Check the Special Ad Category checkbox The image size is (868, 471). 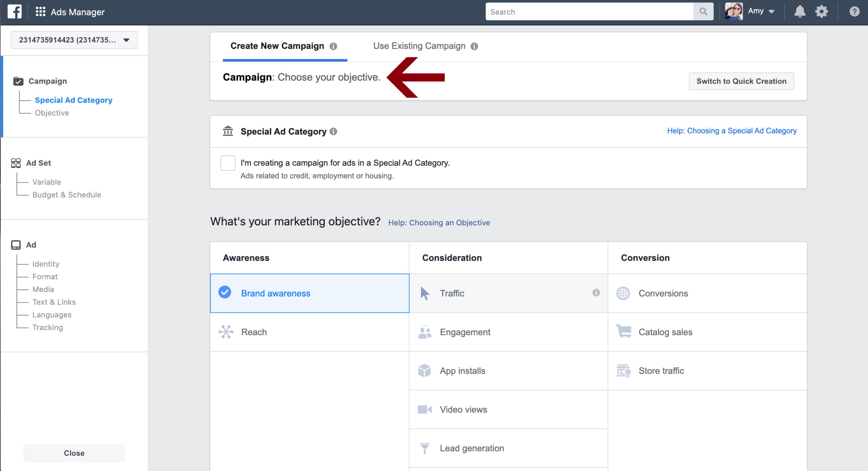pos(228,163)
